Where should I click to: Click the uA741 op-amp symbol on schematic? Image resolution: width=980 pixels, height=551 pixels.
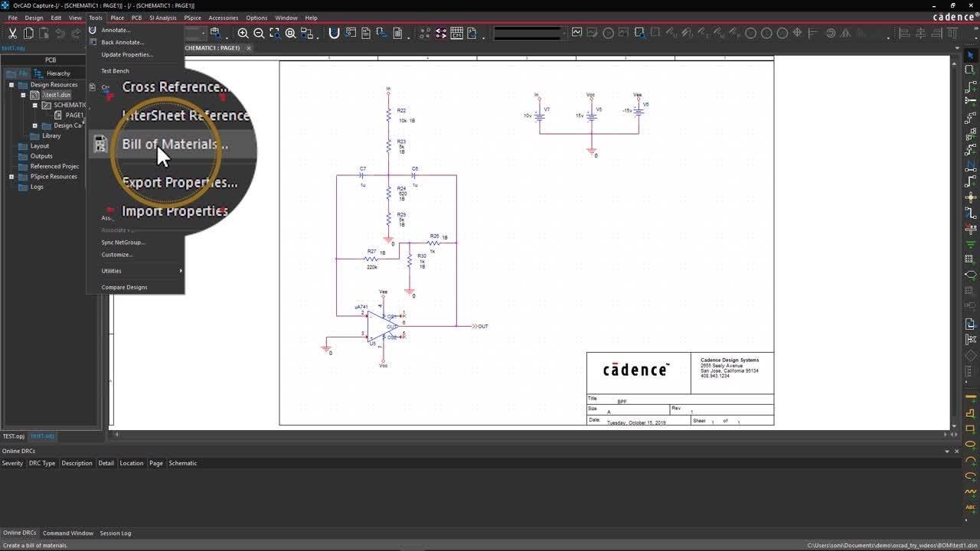381,327
